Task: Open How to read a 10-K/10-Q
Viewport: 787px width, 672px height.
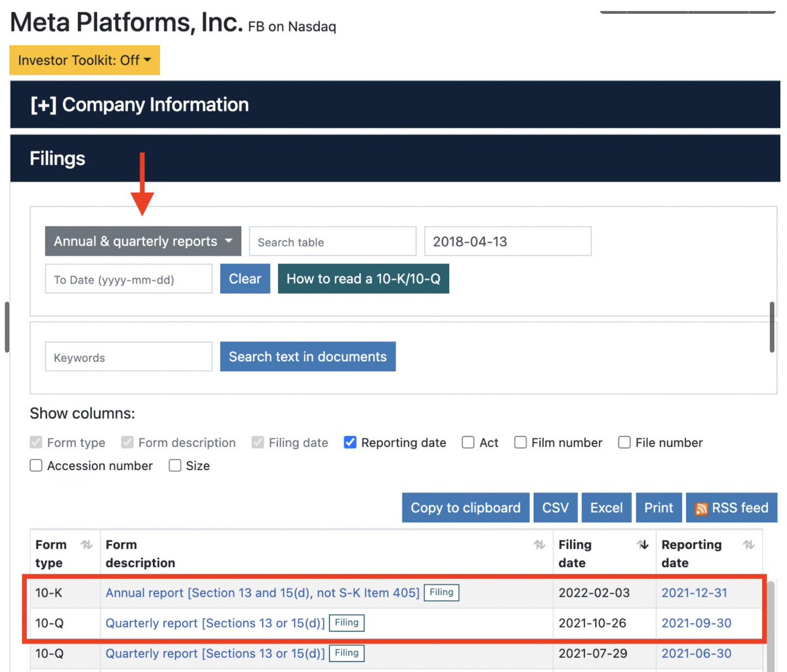Action: click(x=363, y=279)
